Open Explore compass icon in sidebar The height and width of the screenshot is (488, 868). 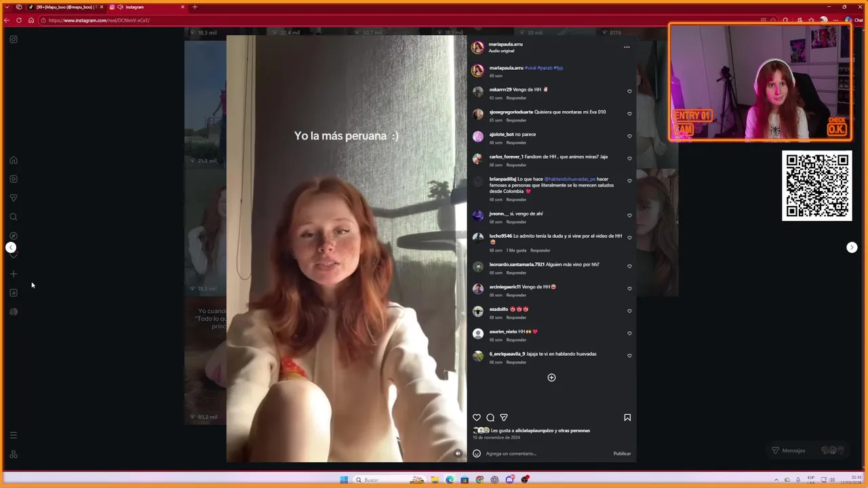click(x=13, y=236)
